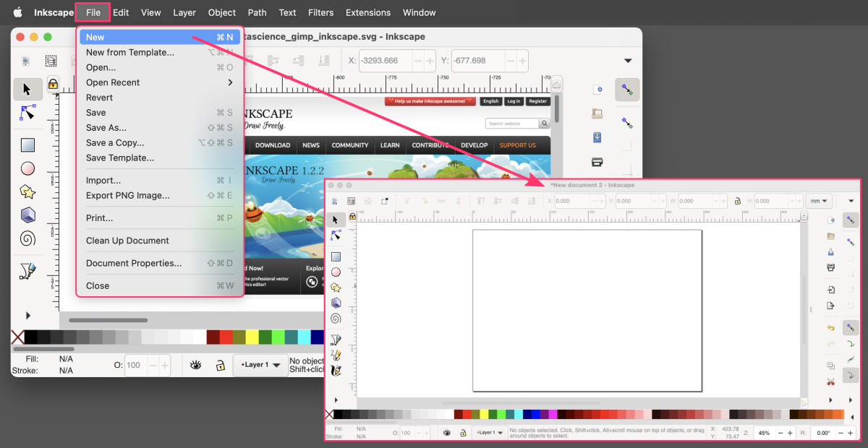Viewport: 868px width, 448px height.
Task: Pick the Rectangle tool
Action: click(27, 145)
